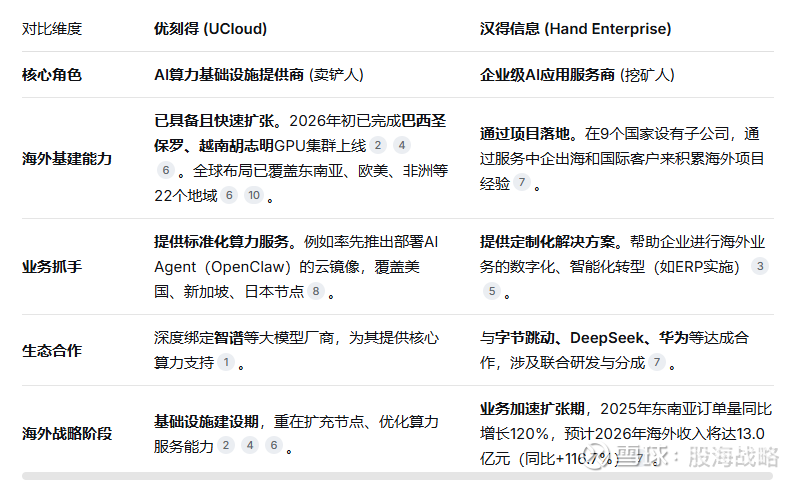Screen dimensions: 803x481
Task: Open citation 7 after 联合研发与分成
Action: (x=657, y=362)
